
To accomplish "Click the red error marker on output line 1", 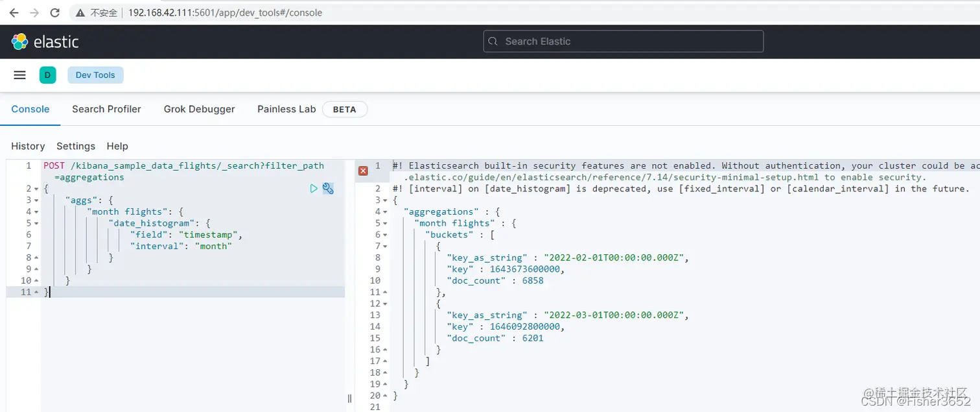I will point(363,171).
